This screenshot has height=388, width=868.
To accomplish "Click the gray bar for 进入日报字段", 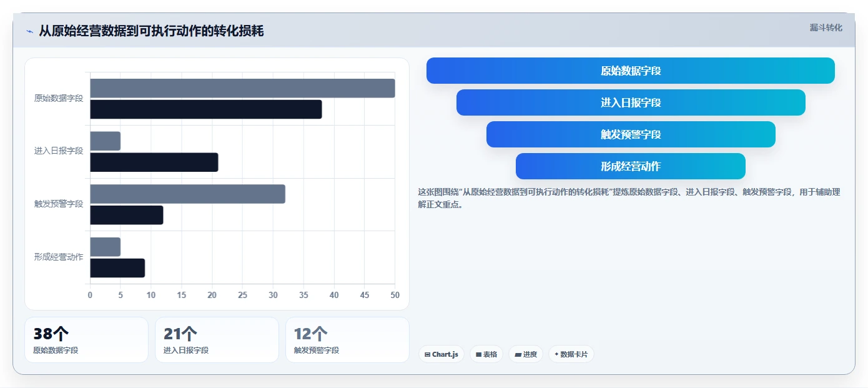I will 105,141.
